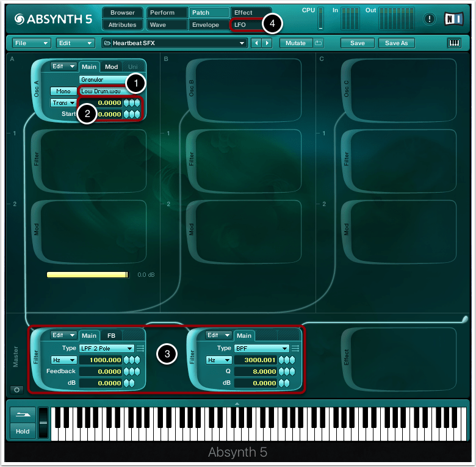
Task: Click the channel A level slider
Action: [x=88, y=275]
